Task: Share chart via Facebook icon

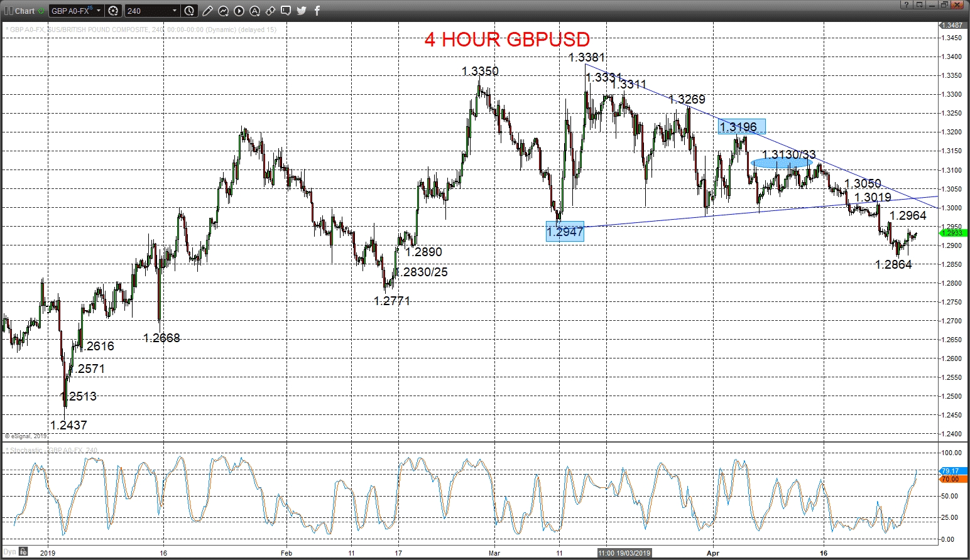Action: tap(317, 11)
